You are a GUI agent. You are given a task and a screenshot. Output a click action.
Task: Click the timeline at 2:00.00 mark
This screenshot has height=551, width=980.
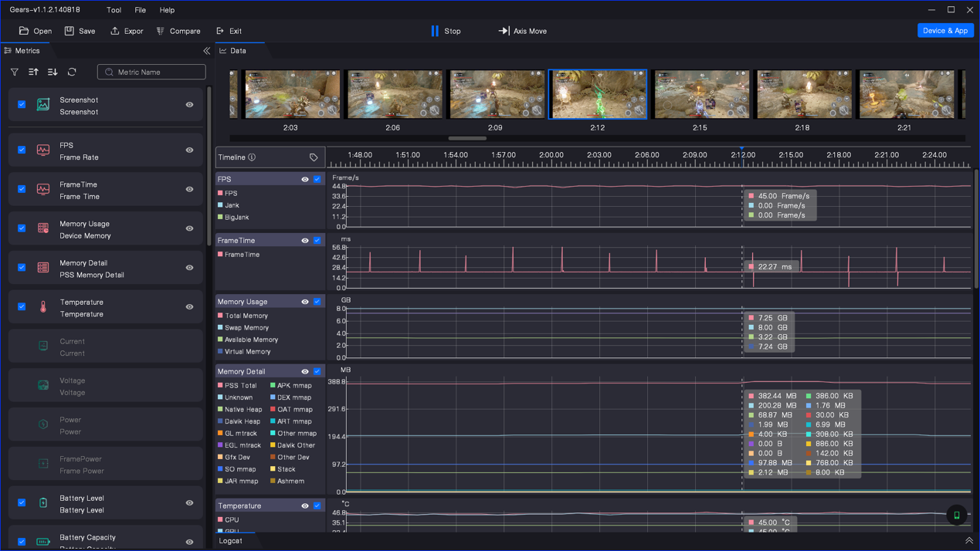click(x=551, y=155)
